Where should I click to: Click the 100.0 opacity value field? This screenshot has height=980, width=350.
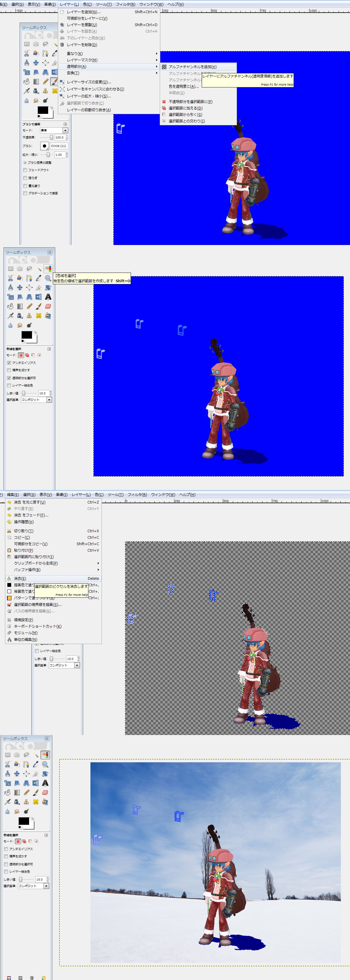pyautogui.click(x=60, y=137)
